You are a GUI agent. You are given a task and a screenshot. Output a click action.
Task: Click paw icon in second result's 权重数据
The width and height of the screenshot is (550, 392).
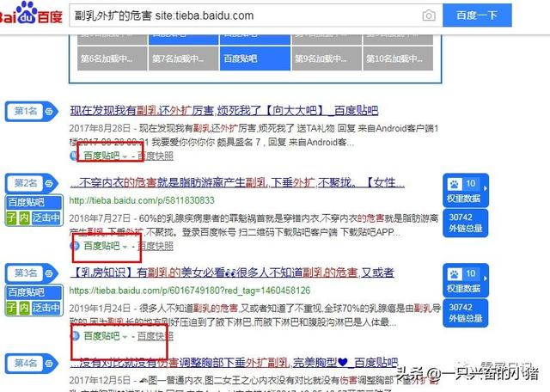click(x=455, y=184)
